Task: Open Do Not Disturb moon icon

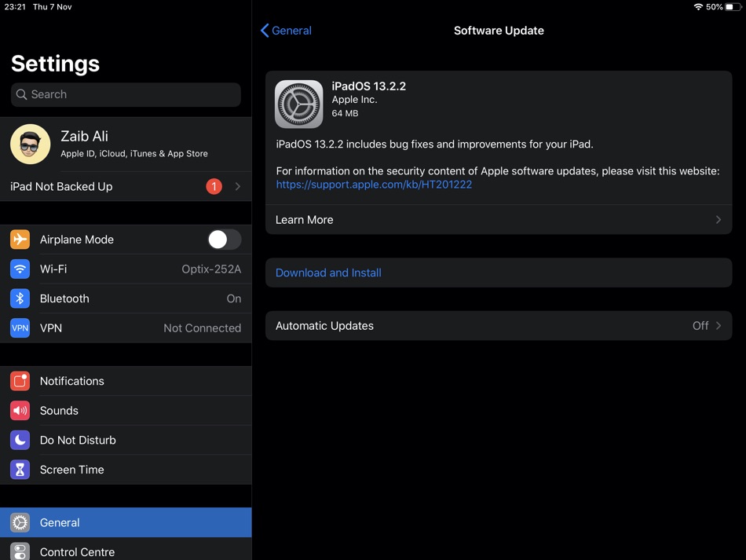Action: click(x=20, y=440)
